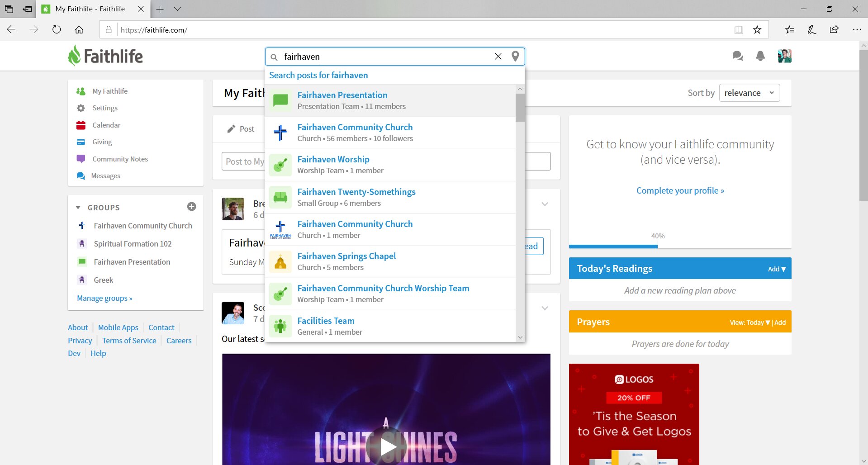Click Manage groups link
Viewport: 868px width, 465px height.
pyautogui.click(x=104, y=298)
